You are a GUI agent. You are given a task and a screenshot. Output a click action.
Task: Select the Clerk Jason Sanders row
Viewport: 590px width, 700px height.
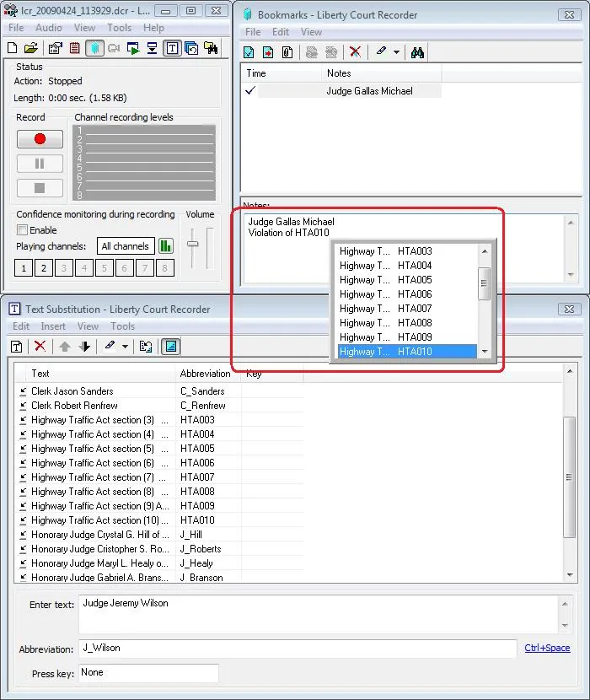159,391
